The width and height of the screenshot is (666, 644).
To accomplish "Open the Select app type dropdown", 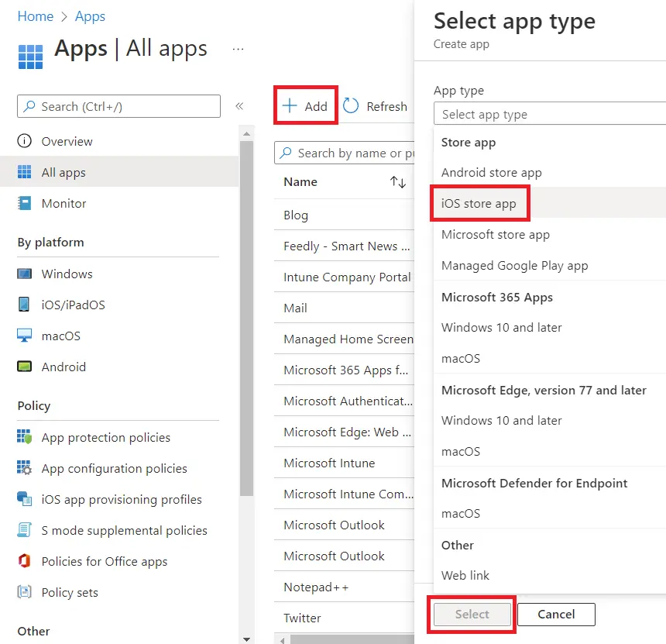I will click(550, 114).
